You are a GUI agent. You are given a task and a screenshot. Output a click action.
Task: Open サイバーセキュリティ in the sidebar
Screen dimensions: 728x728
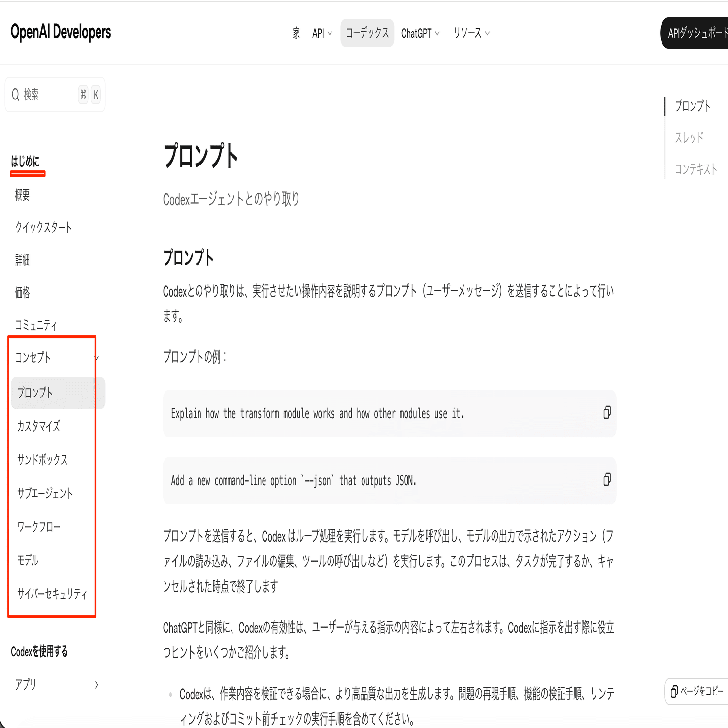click(x=52, y=594)
